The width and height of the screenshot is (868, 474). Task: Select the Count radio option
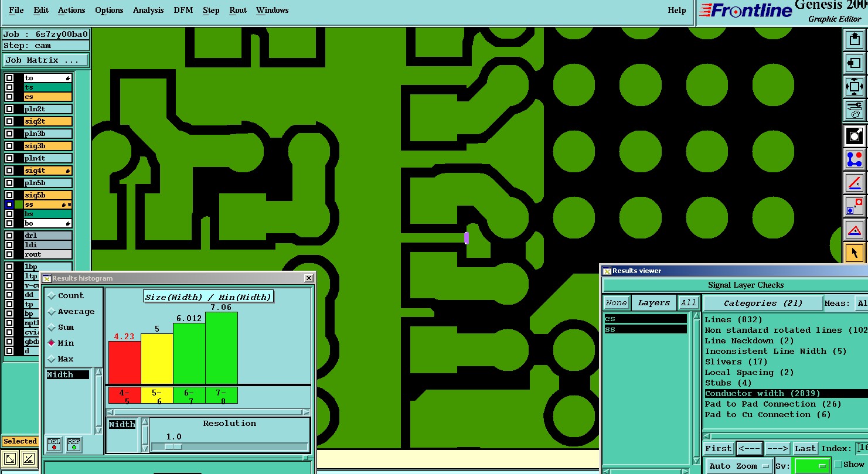click(x=52, y=296)
